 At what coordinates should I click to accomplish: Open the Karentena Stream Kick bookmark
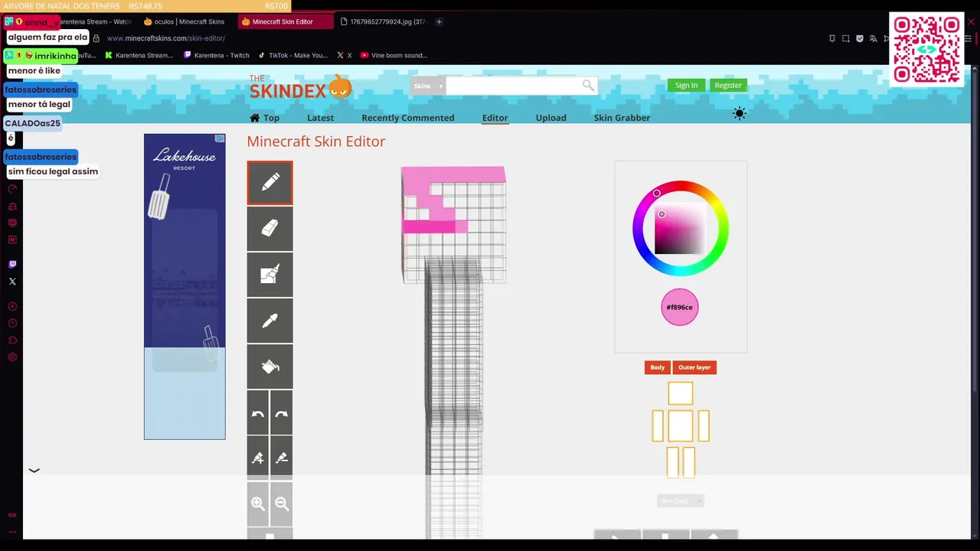point(139,55)
